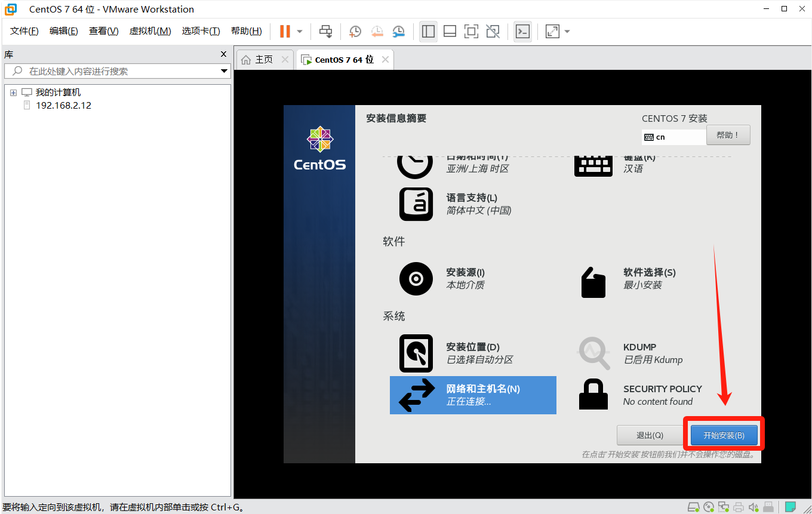Screen dimensions: 812x514
Task: Click the sound card status icon
Action: click(753, 507)
